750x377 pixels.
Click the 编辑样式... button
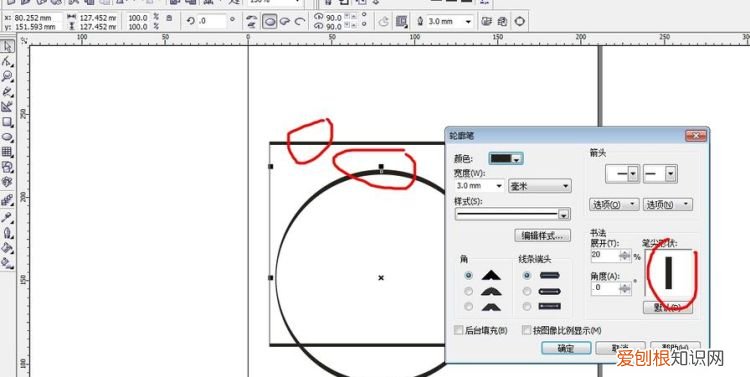pos(543,235)
